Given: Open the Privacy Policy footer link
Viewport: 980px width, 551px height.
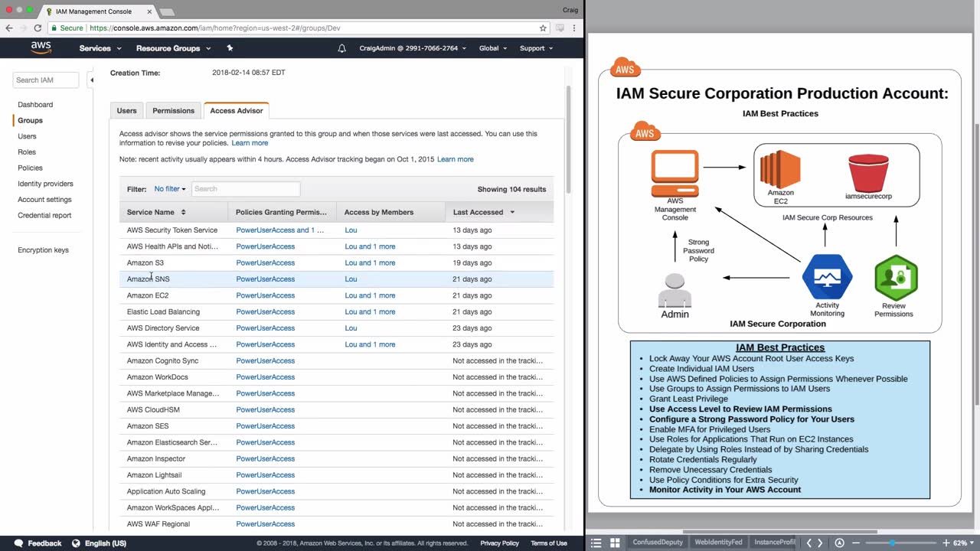Looking at the screenshot, I should [500, 543].
